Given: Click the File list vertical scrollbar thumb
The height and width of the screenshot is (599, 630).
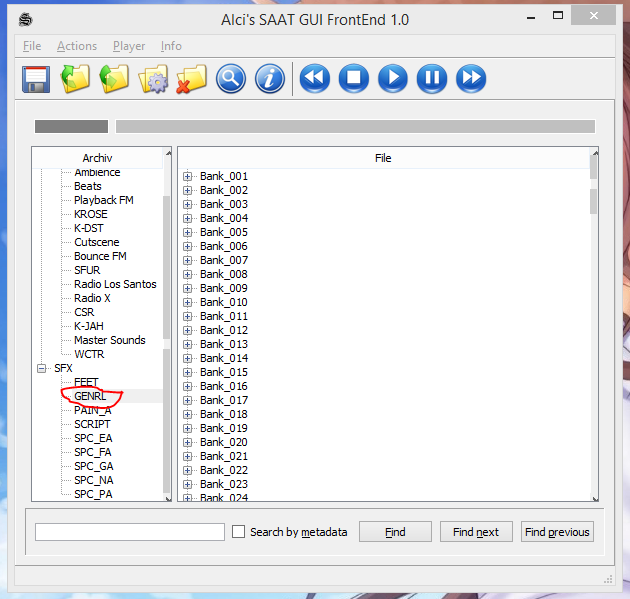Looking at the screenshot, I should pyautogui.click(x=593, y=201).
